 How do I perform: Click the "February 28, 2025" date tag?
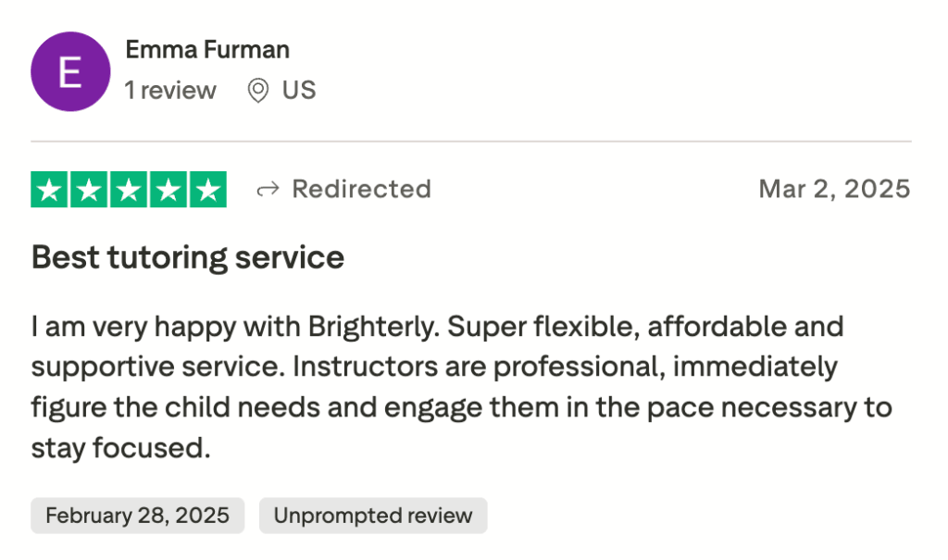[137, 516]
